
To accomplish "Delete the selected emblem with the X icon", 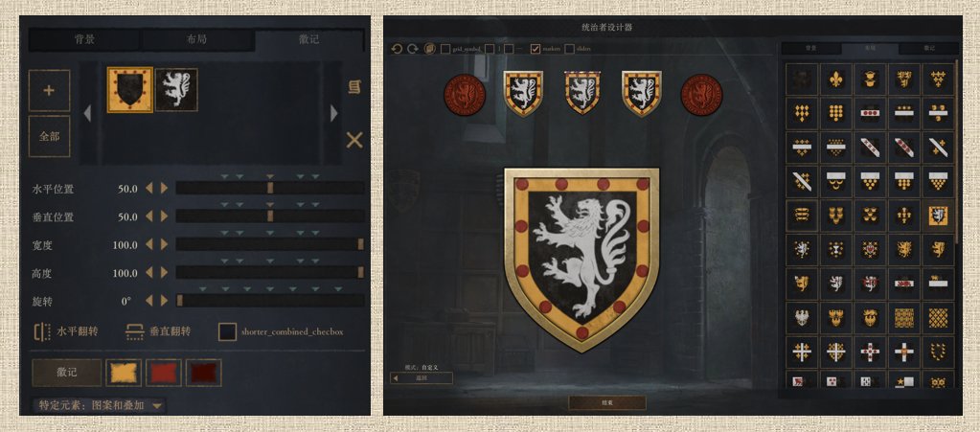I will (354, 140).
